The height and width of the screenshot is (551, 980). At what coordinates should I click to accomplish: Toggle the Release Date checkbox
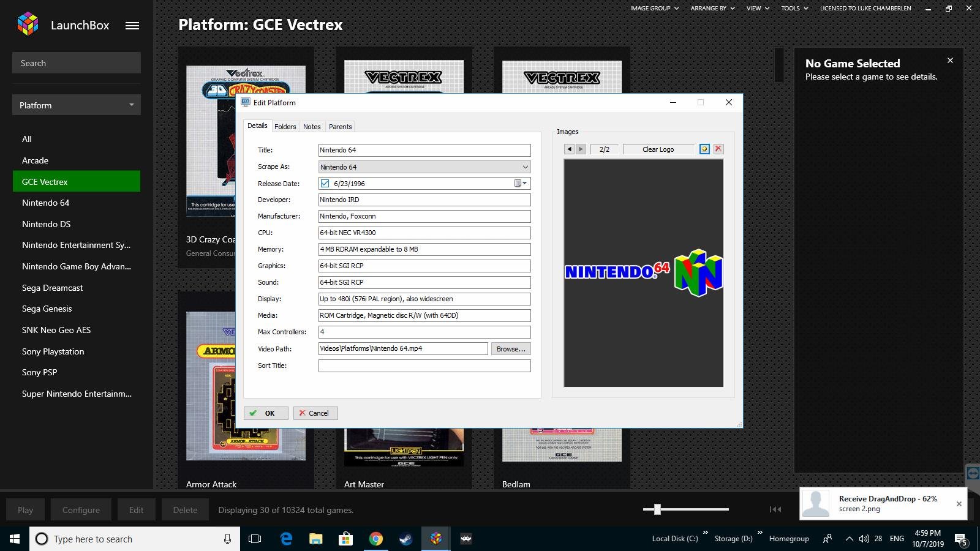(325, 183)
